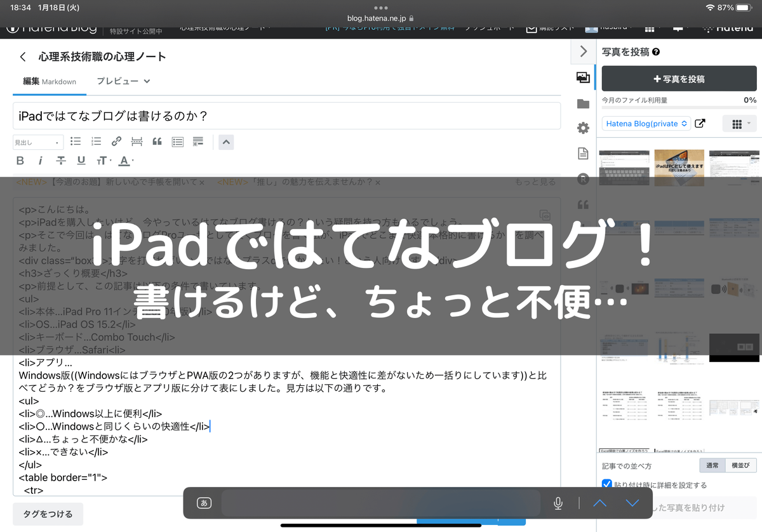Open the grid view mode dropdown
Viewport: 762px width, 532px height.
(740, 124)
